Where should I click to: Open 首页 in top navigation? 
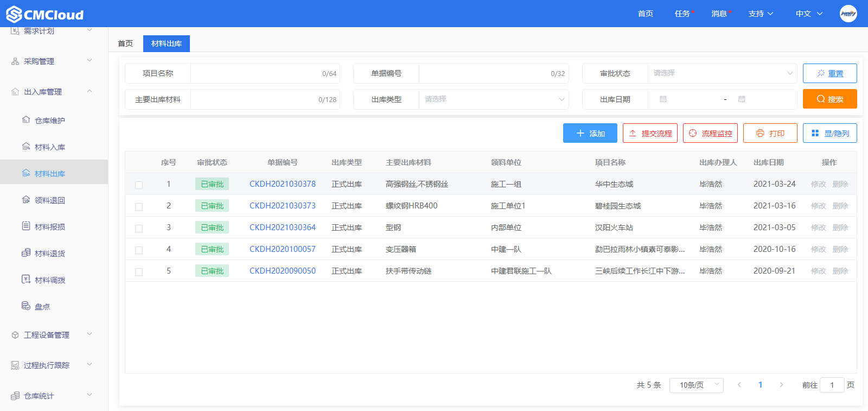(646, 14)
